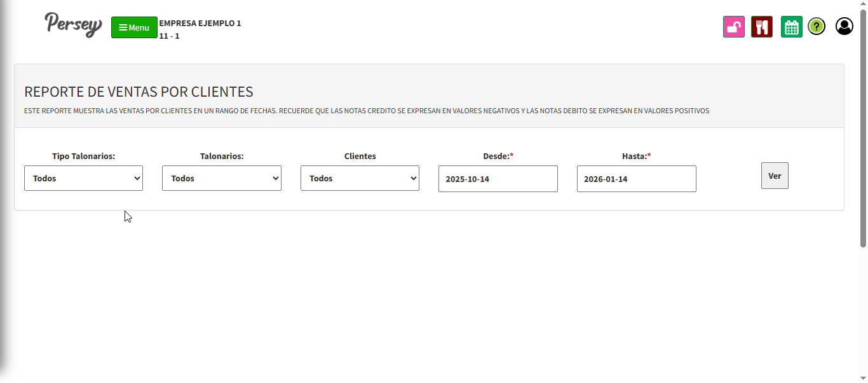Open the green calendar icon

[791, 27]
